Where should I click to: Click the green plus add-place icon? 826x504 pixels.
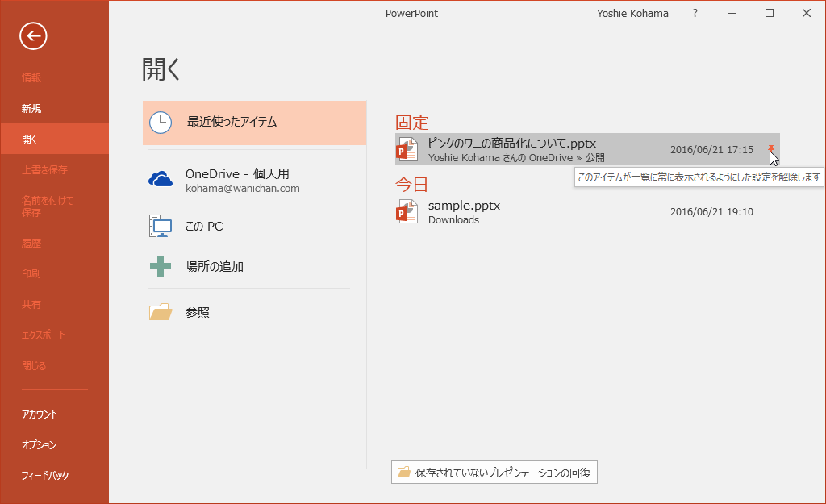[161, 266]
